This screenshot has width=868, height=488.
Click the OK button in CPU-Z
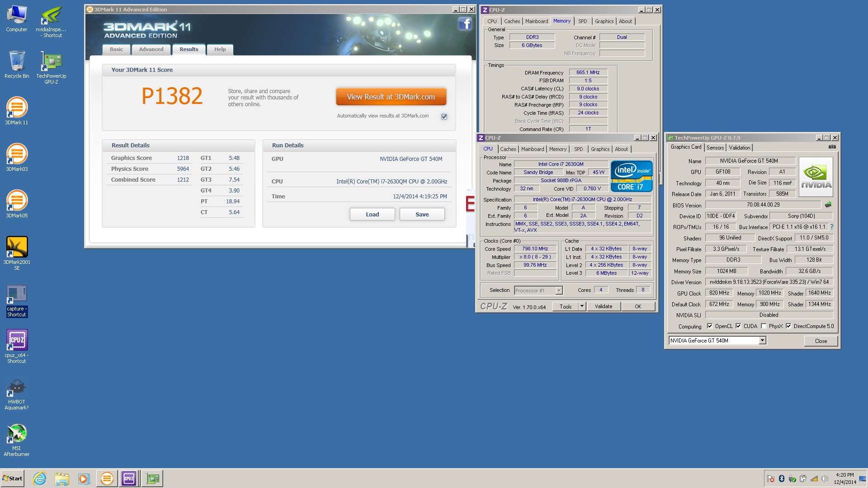(638, 306)
